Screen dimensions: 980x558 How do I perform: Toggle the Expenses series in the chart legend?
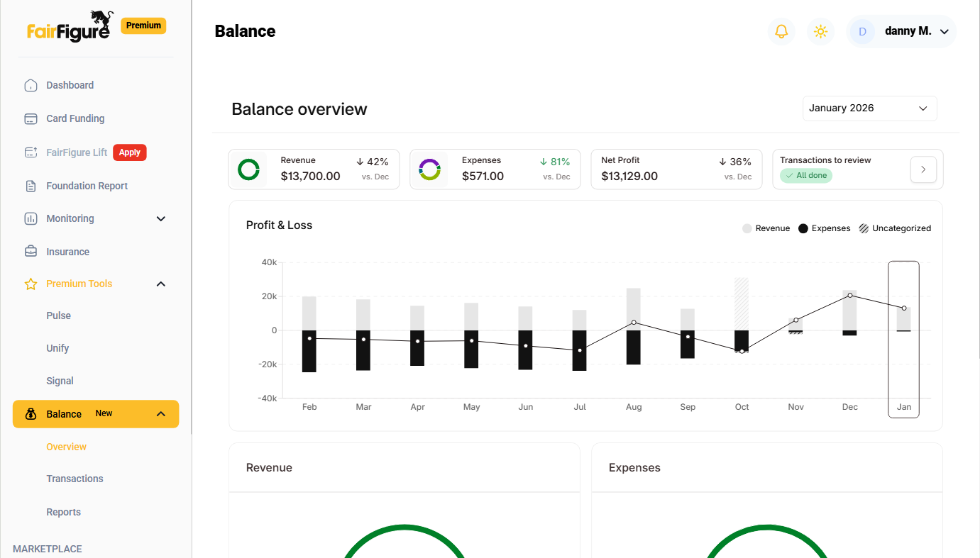pos(824,228)
